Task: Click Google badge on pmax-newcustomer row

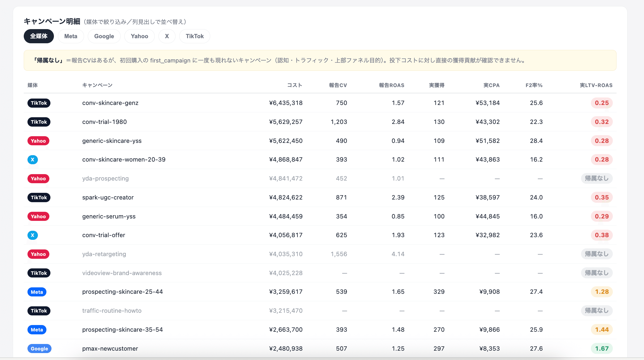Action: pyautogui.click(x=39, y=349)
